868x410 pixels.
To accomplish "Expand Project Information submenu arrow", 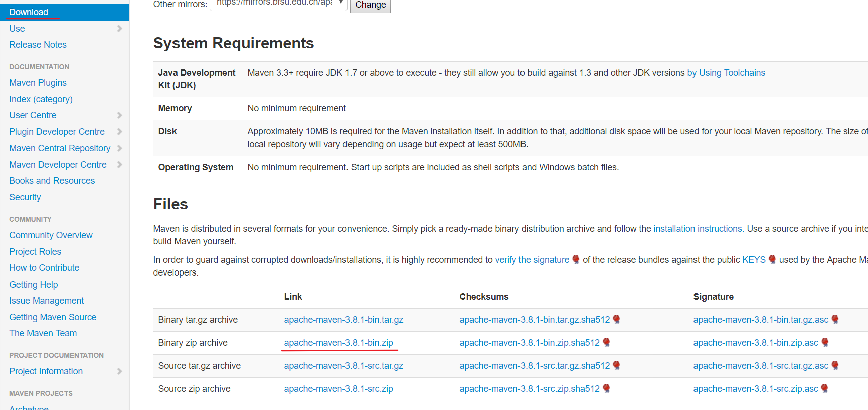I will pos(119,371).
